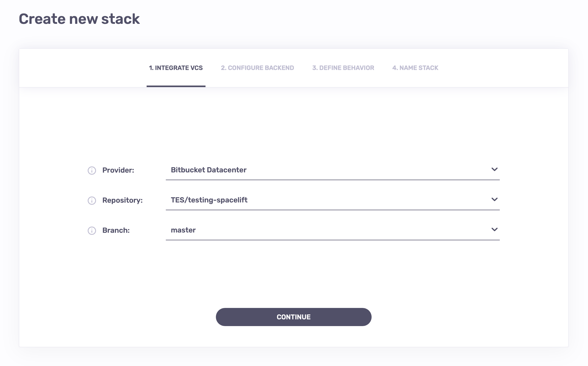
Task: Expand the Branch dropdown chevron
Action: click(495, 229)
